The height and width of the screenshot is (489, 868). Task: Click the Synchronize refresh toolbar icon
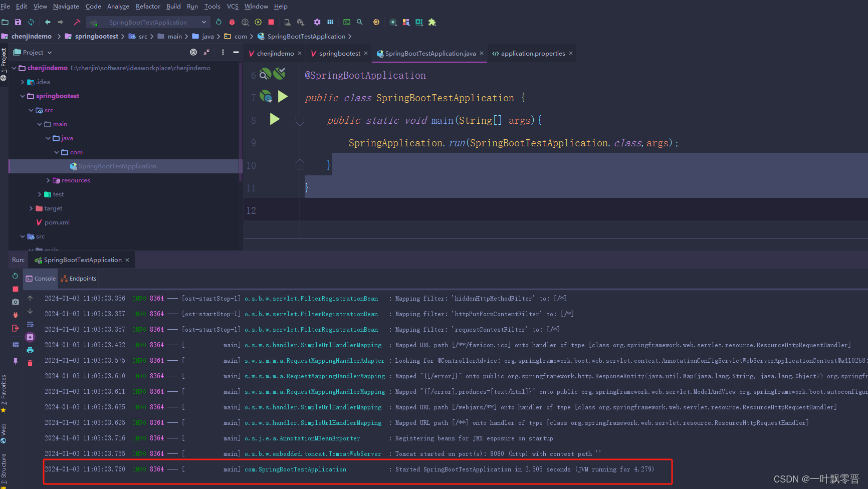(31, 22)
